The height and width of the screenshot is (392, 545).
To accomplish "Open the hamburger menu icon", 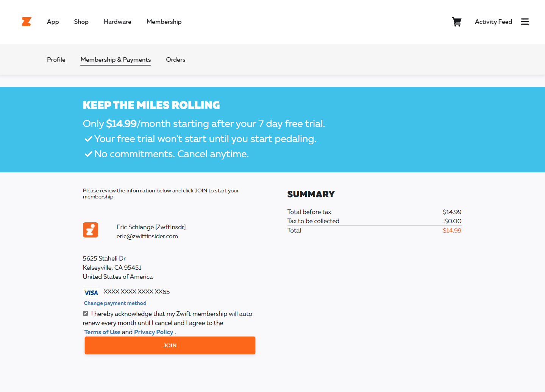I will [525, 22].
